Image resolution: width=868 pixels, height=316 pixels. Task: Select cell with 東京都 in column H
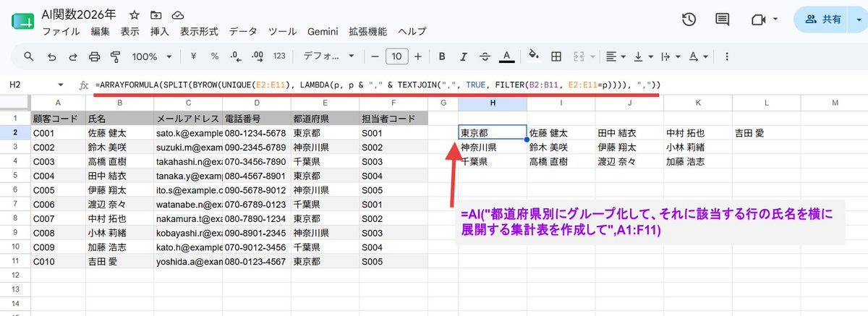pyautogui.click(x=493, y=133)
